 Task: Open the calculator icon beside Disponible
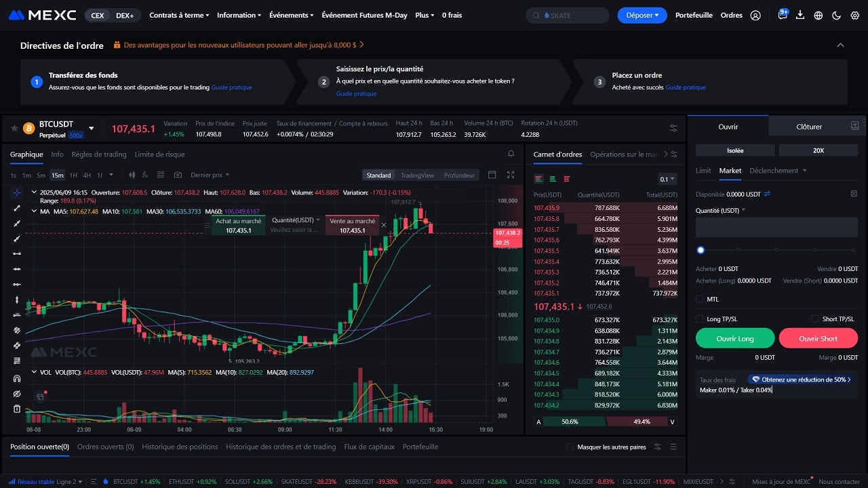tap(854, 194)
